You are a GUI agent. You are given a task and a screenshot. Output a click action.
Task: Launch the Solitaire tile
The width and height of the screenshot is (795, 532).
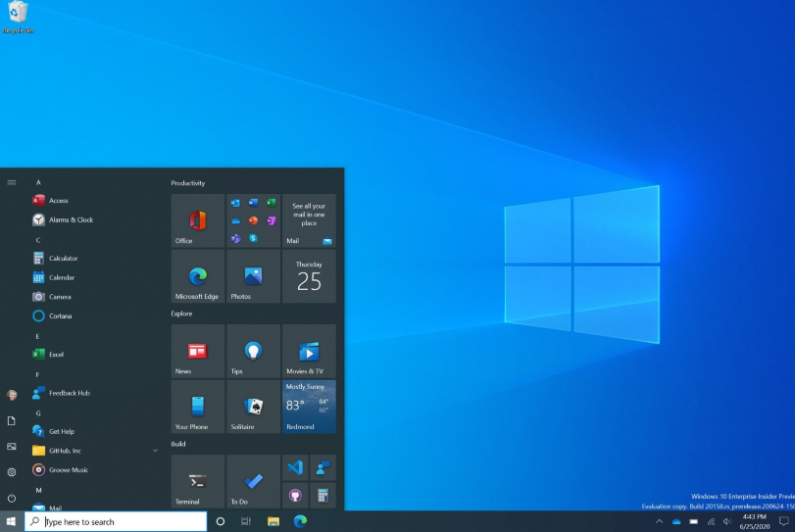(x=254, y=407)
